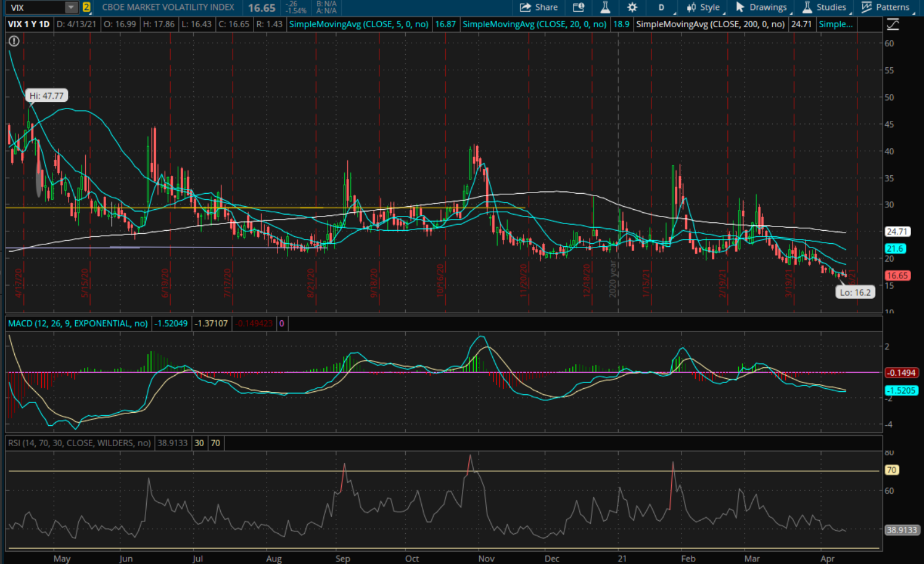Screen dimensions: 924x564
Task: Click SimpleMovingAvg (CLOSE, 5) label
Action: (358, 24)
